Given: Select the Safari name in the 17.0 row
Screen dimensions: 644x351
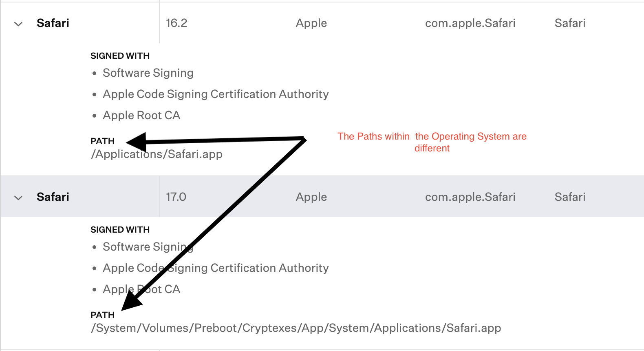Looking at the screenshot, I should click(53, 197).
